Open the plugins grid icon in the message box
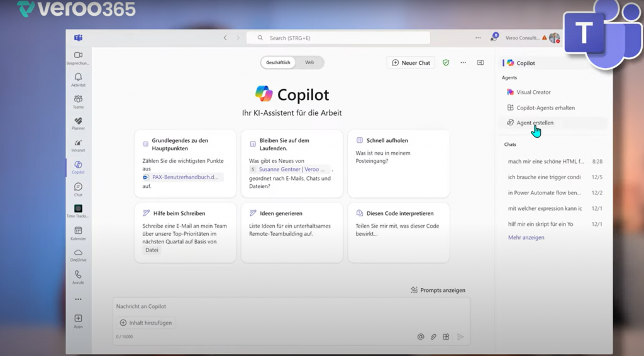644x356 pixels. pyautogui.click(x=446, y=337)
